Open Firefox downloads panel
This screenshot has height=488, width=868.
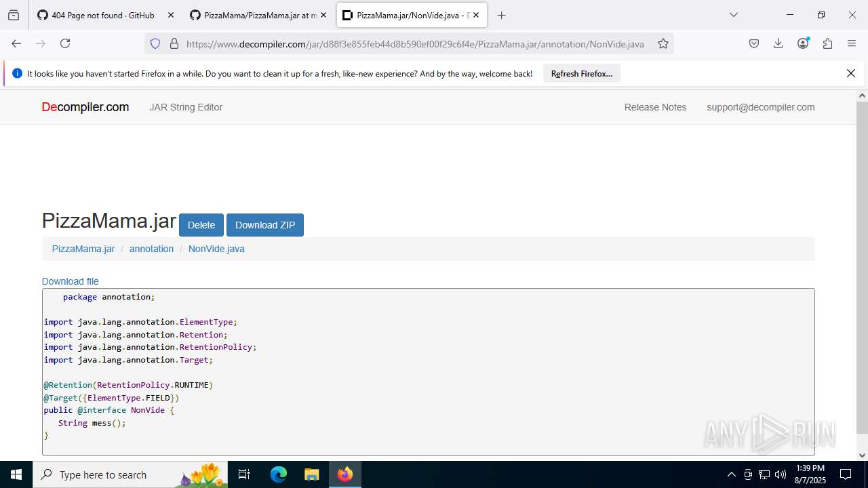[778, 43]
